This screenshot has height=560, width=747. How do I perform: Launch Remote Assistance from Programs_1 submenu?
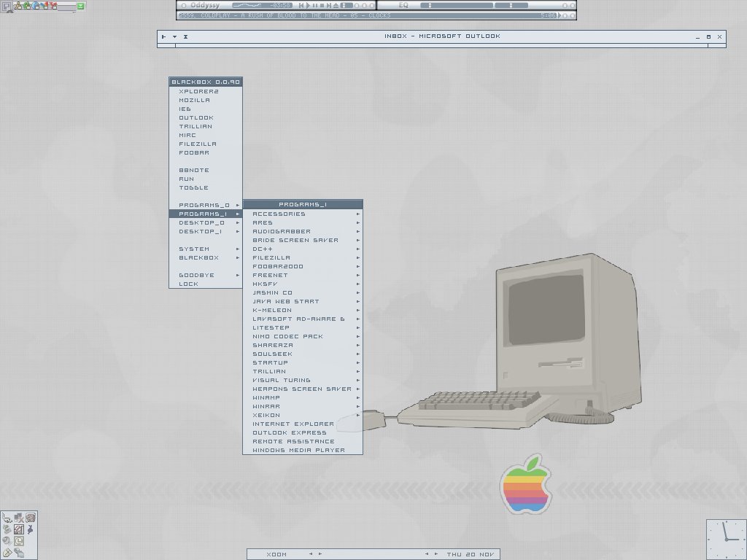coord(303,441)
